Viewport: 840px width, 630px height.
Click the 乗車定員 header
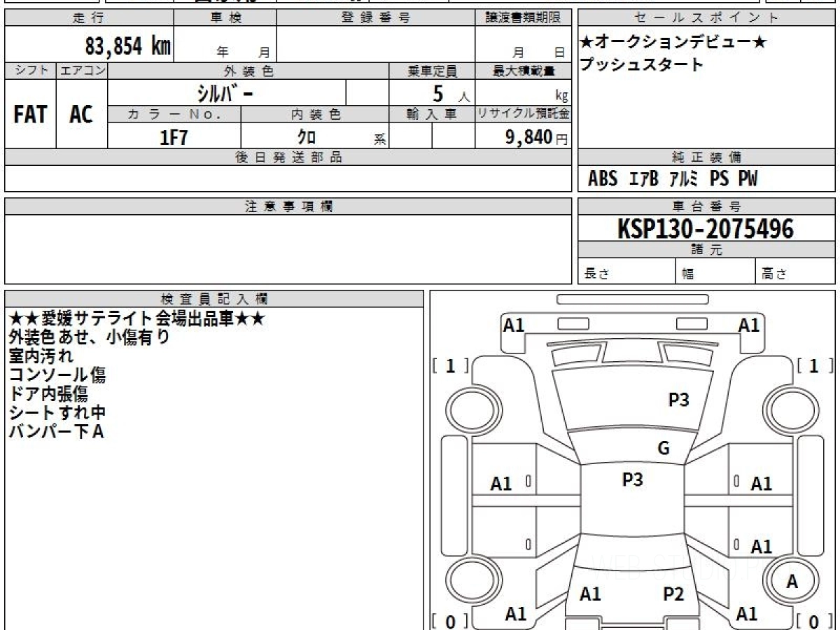(x=432, y=71)
